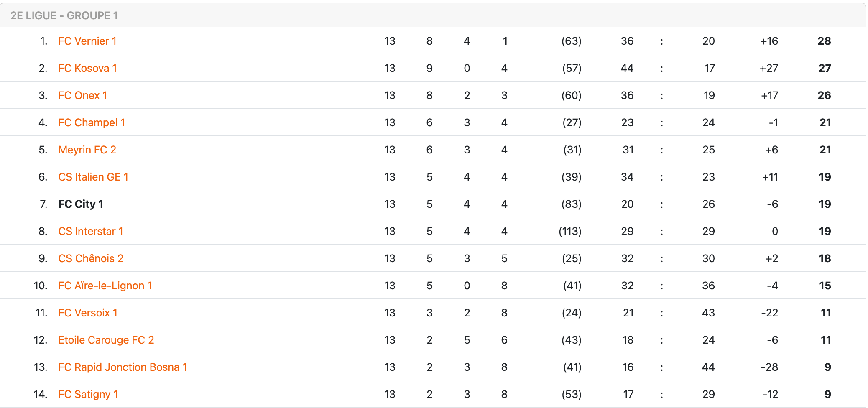Screen dimensions: 868x408
Task: Click the 2E LIGUE - GROUPE 1 header
Action: [x=64, y=15]
